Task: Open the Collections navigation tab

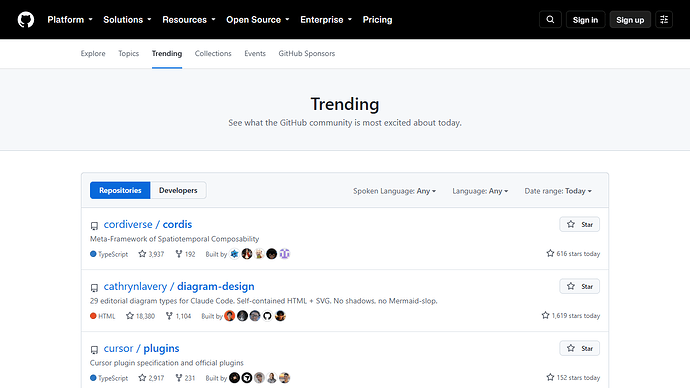Action: click(x=213, y=53)
